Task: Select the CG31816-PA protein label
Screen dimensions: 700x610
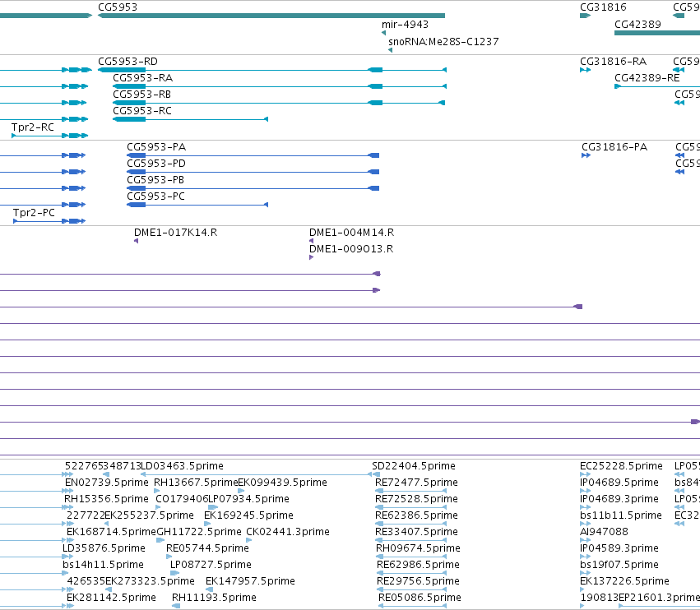Action: (x=614, y=147)
